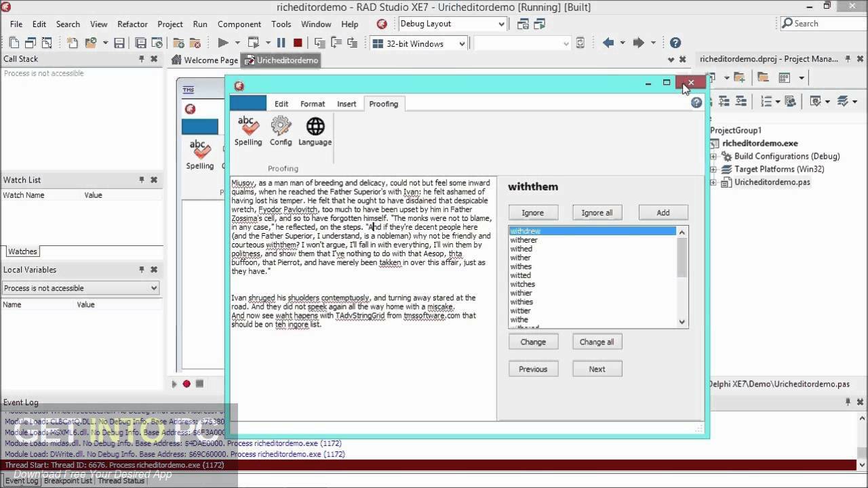Open Local Variables process dropdown
This screenshot has width=868, height=488.
point(154,288)
